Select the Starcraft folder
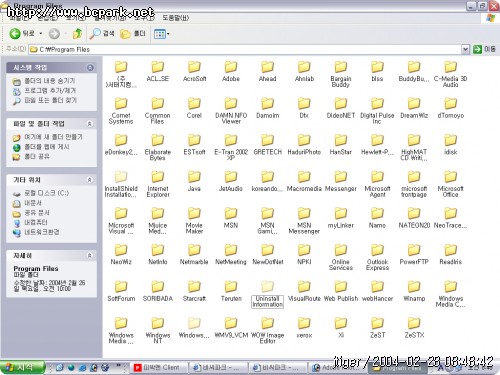The image size is (500, 375). (194, 291)
